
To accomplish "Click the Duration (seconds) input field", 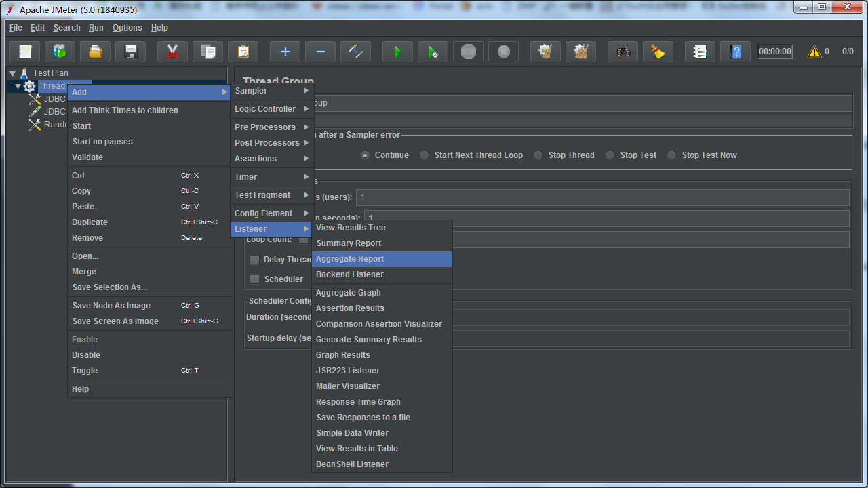I will point(651,318).
